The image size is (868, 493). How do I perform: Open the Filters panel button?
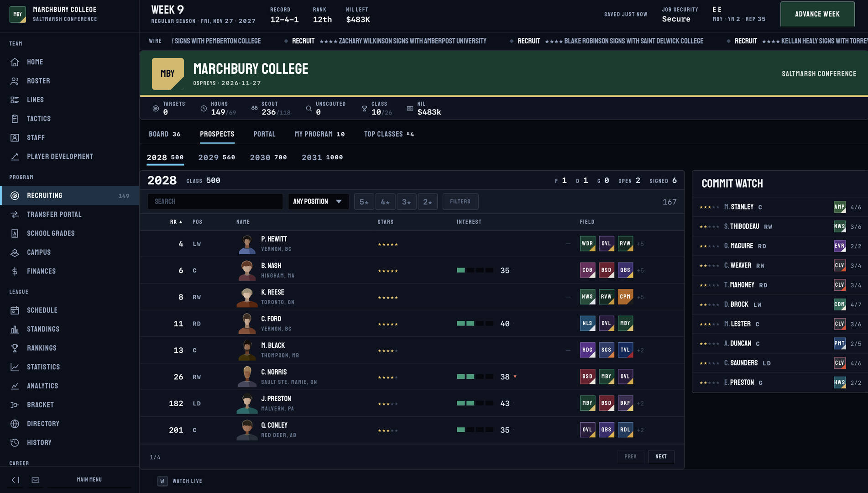tap(460, 202)
